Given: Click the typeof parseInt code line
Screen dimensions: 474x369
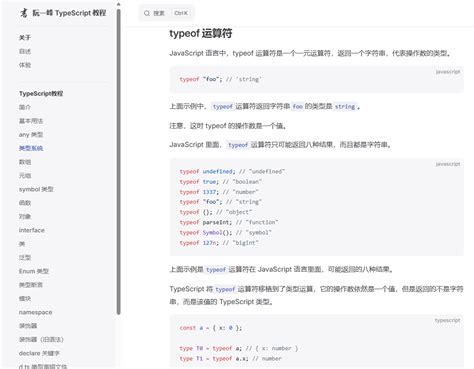Looking at the screenshot, I should click(x=229, y=222).
